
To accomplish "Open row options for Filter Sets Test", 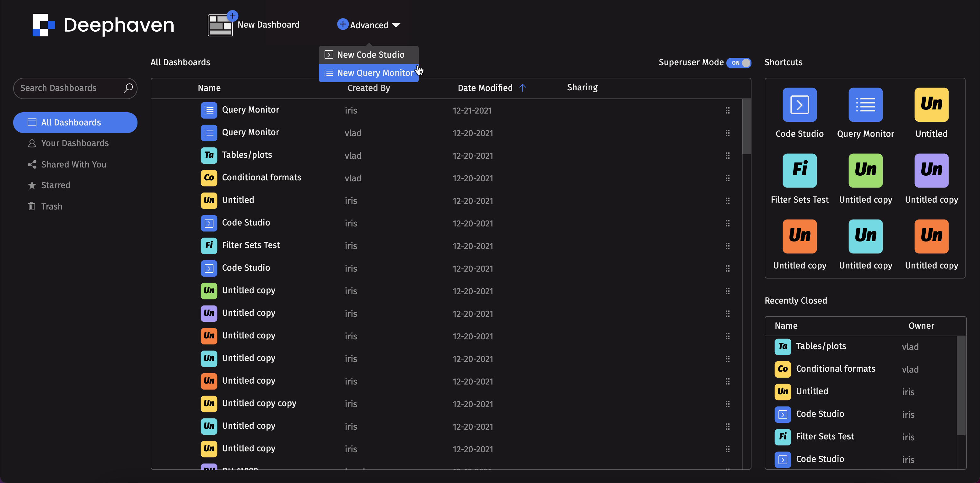I will pos(727,246).
